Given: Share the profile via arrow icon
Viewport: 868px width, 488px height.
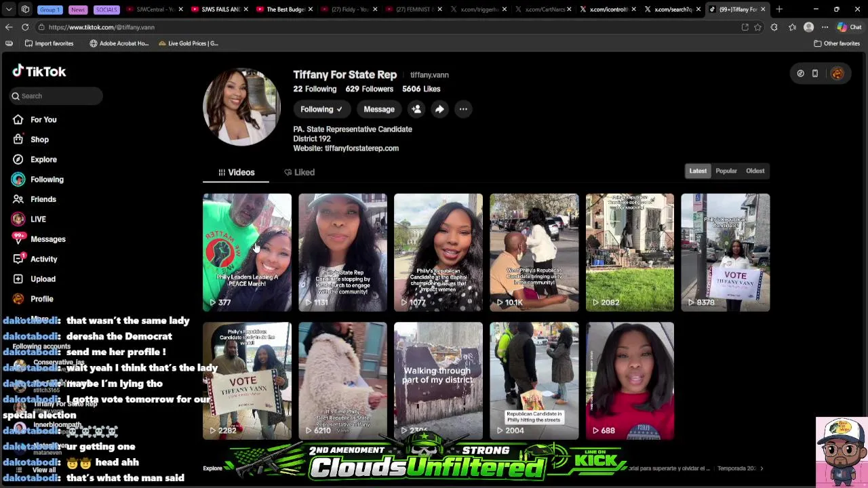Looking at the screenshot, I should coord(439,109).
